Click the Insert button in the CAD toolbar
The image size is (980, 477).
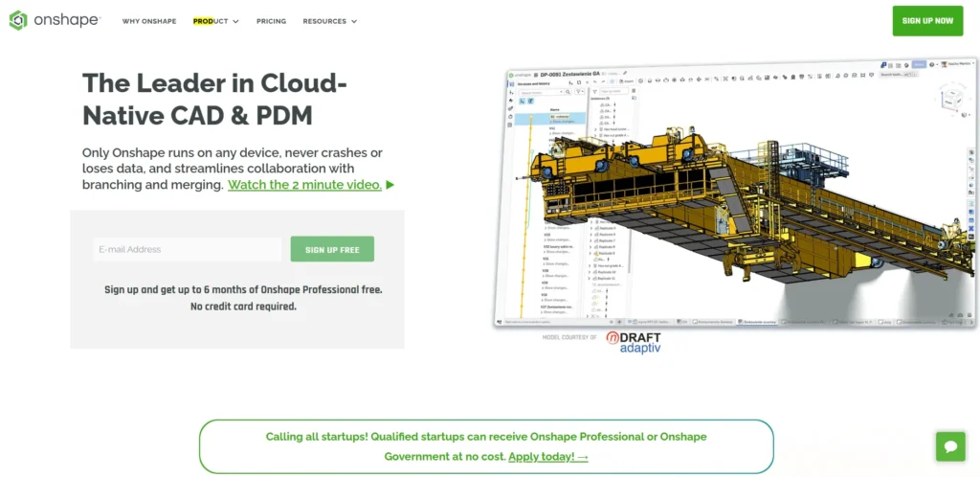(x=626, y=80)
